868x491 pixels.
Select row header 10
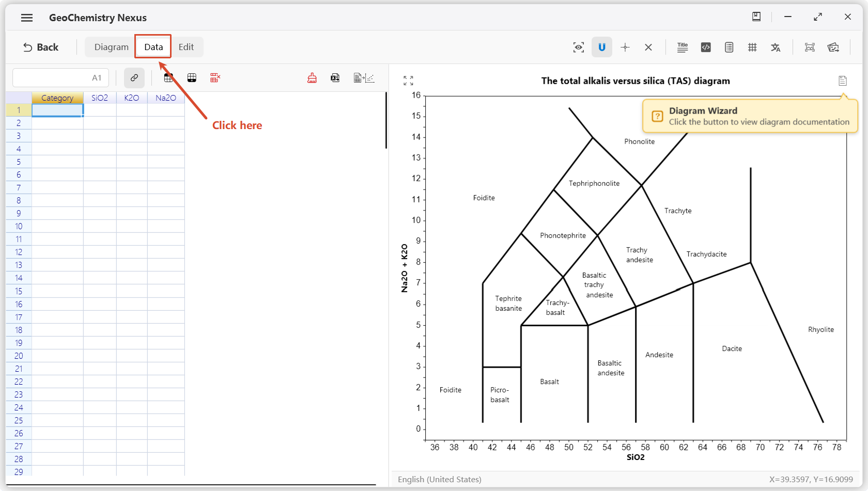pyautogui.click(x=19, y=226)
